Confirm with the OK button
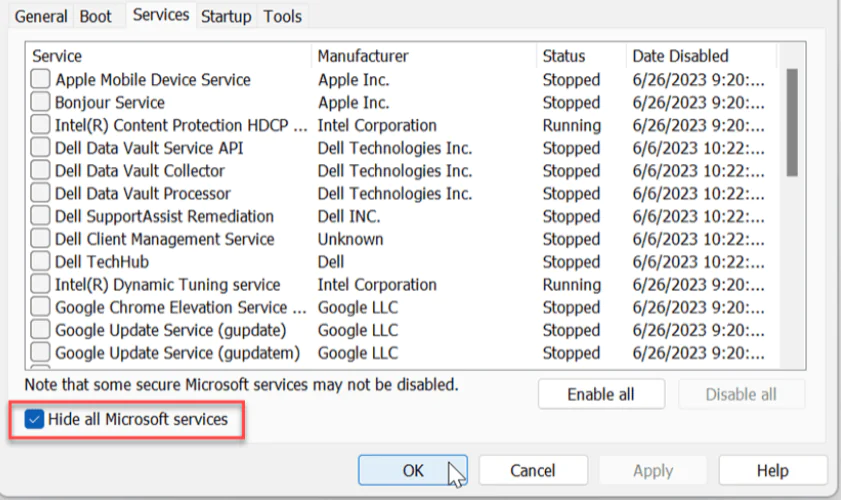 coord(412,470)
